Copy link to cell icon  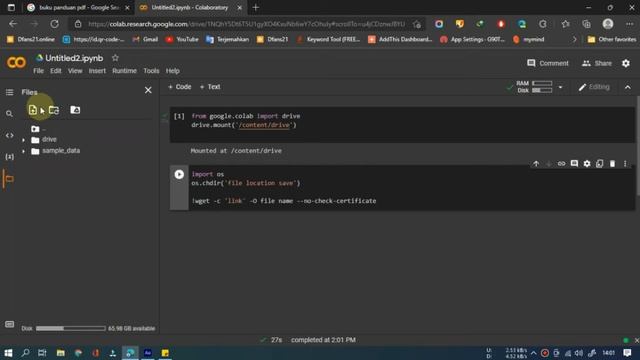pos(561,164)
